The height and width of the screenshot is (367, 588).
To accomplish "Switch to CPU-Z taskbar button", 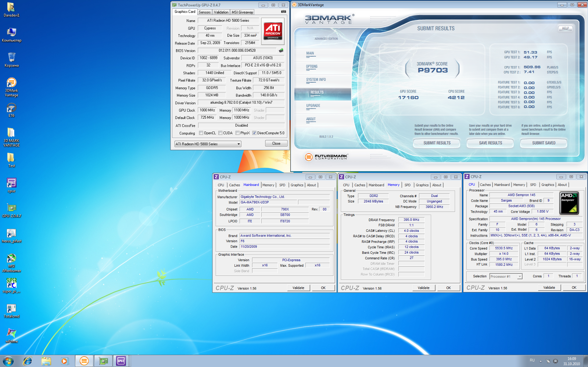I will pos(121,361).
